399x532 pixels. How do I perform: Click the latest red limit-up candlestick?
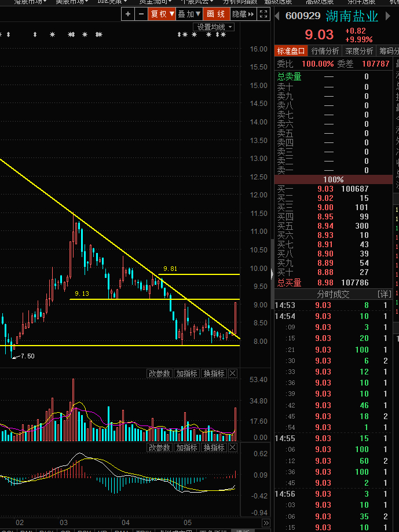point(236,319)
